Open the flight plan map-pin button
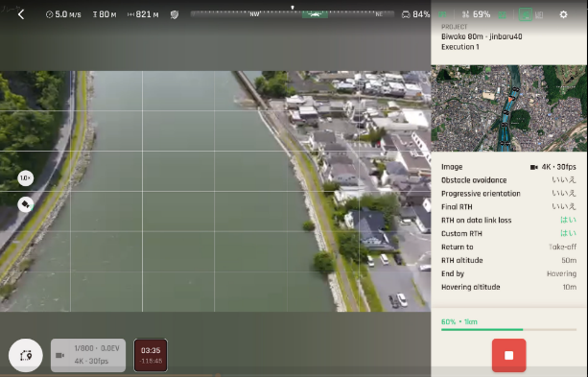 click(x=26, y=355)
